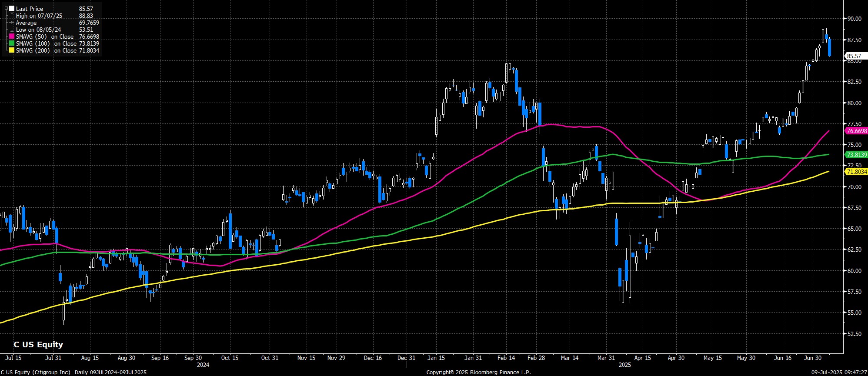Collapse the legend tree next to Last Price

point(5,9)
